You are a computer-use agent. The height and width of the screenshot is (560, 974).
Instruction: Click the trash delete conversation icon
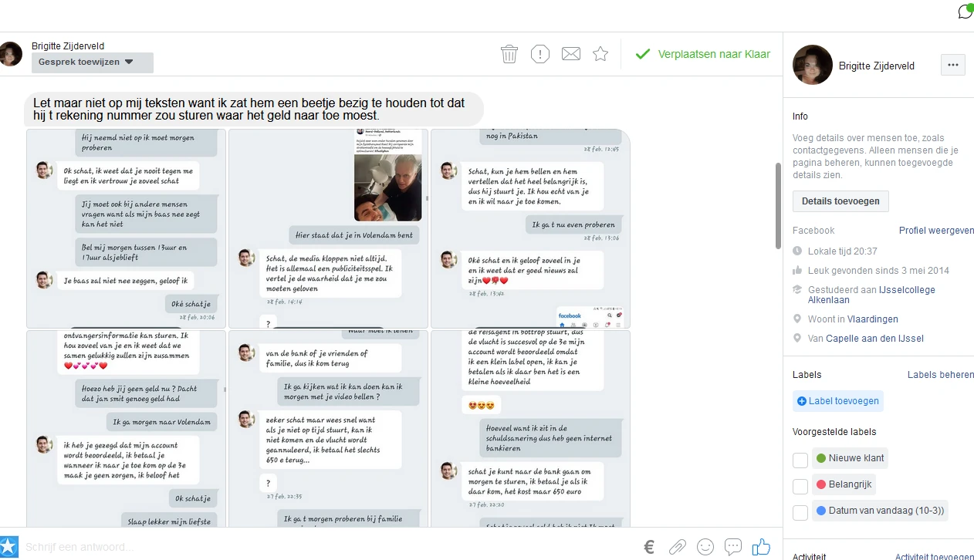pyautogui.click(x=509, y=54)
